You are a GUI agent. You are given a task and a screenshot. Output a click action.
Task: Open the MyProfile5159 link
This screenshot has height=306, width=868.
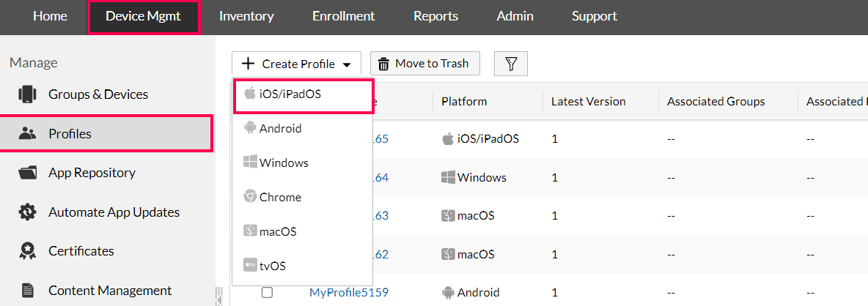(x=348, y=293)
